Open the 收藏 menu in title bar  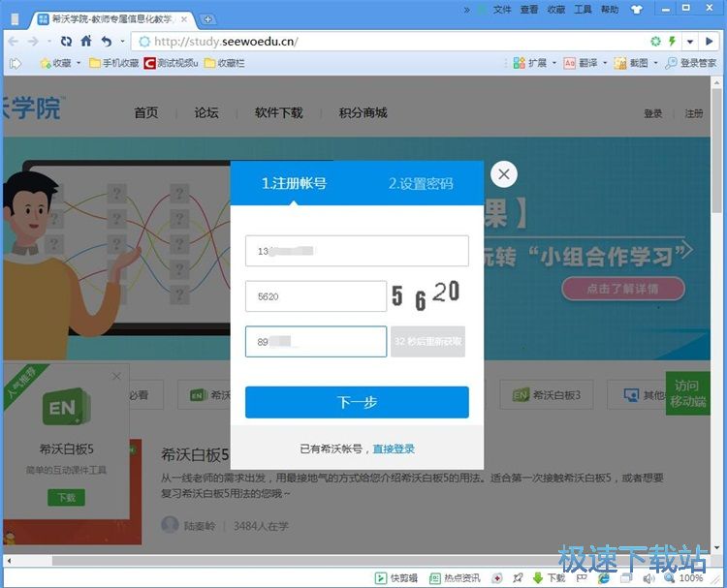point(555,10)
